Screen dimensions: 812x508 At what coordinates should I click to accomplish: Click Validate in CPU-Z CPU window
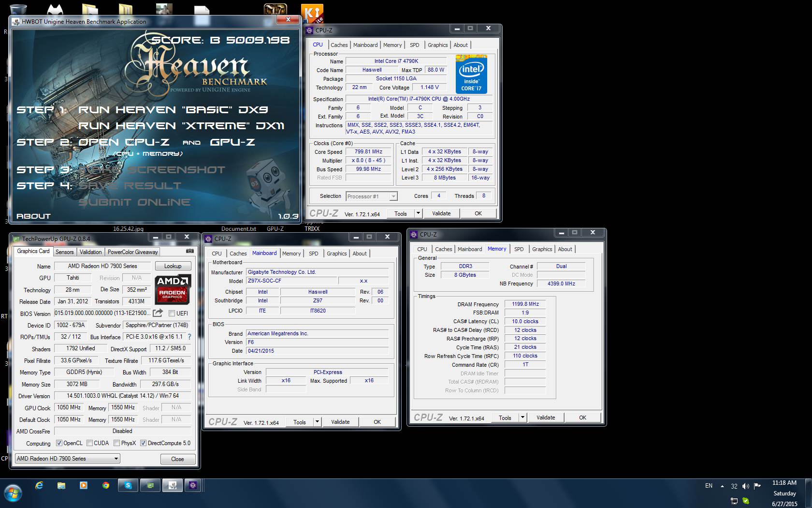(x=441, y=213)
